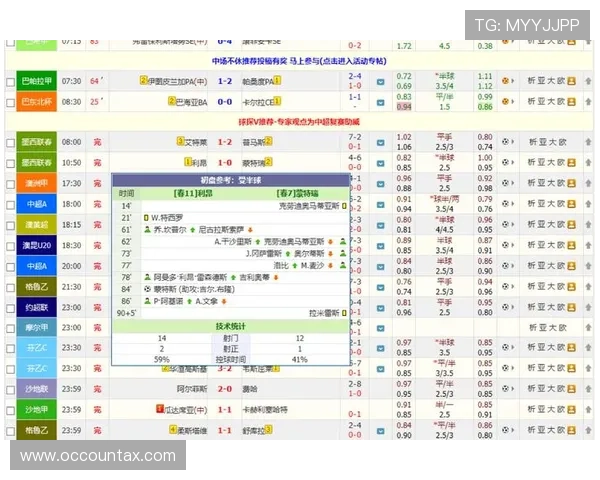
Task: Check the 中超A 18:00 row checkbox
Action: tap(11, 205)
